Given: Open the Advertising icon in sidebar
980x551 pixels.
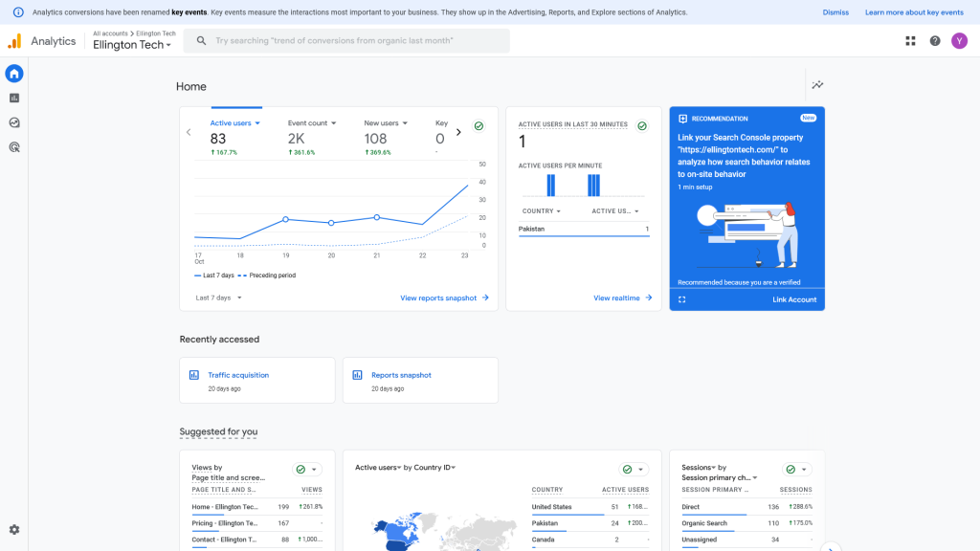Looking at the screenshot, I should pyautogui.click(x=14, y=147).
